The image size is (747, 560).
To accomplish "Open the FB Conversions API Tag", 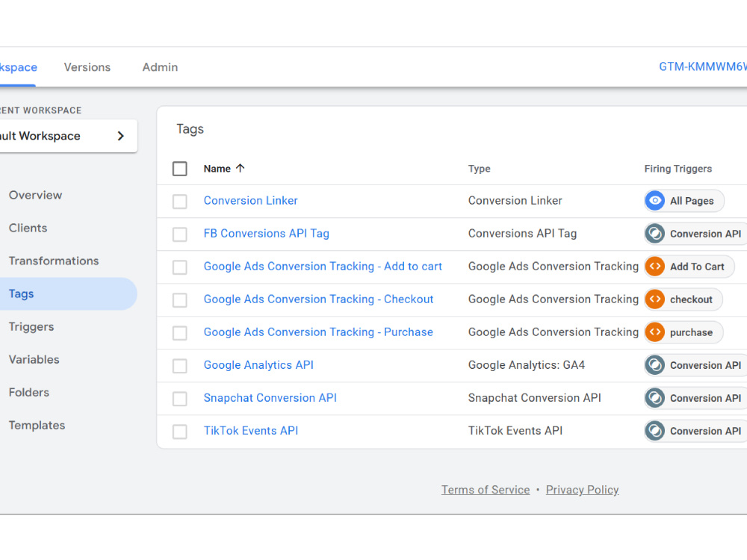I will point(267,233).
